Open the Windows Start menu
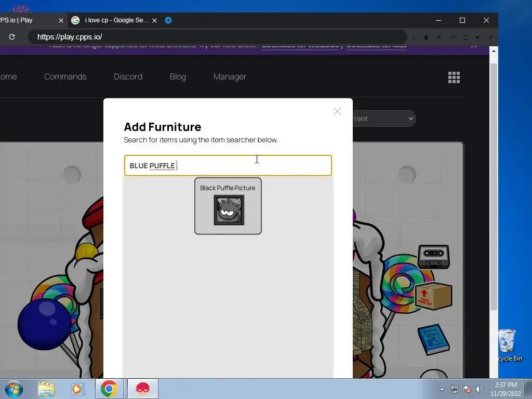532x399 pixels. (x=14, y=389)
